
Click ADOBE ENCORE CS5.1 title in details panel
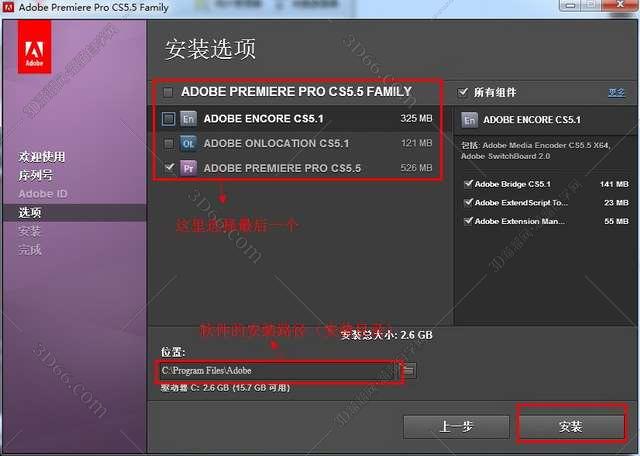point(532,120)
